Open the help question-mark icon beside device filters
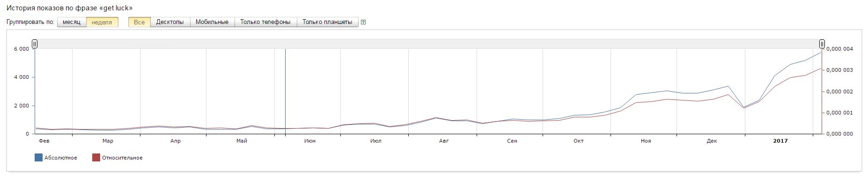Screen dimensions: 868x176 click(x=363, y=22)
